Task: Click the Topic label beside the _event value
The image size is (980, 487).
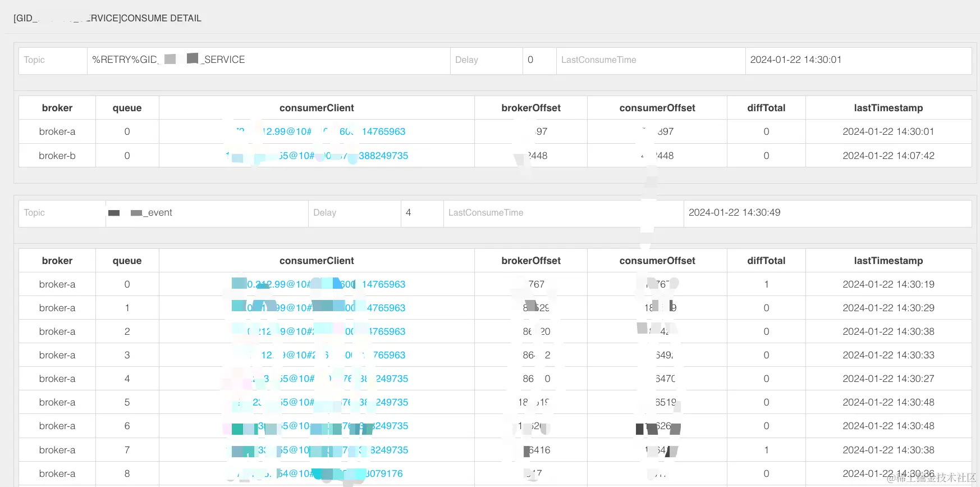Action: (x=34, y=212)
